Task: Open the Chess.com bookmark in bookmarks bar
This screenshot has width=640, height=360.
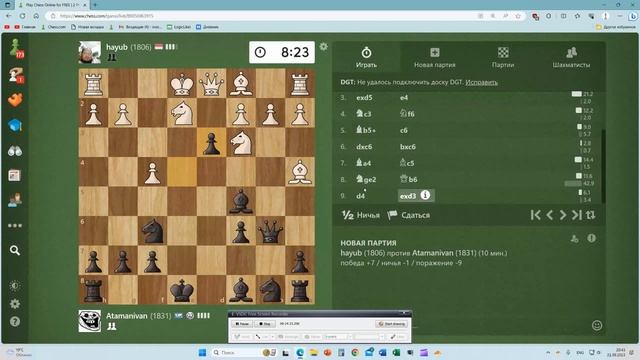Action: pyautogui.click(x=53, y=27)
